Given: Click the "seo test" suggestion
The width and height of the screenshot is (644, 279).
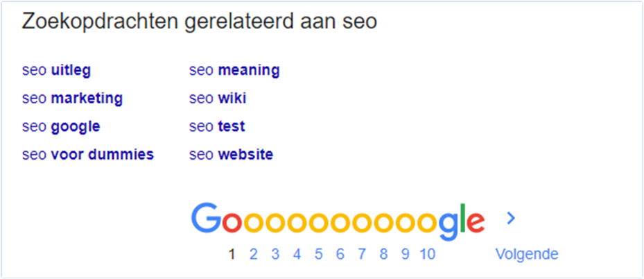Looking at the screenshot, I should click(x=217, y=126).
